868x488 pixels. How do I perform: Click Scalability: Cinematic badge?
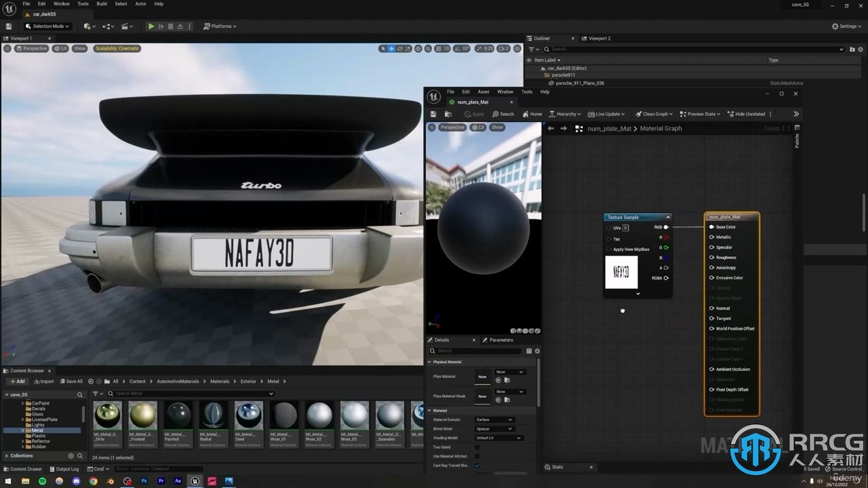tap(117, 48)
